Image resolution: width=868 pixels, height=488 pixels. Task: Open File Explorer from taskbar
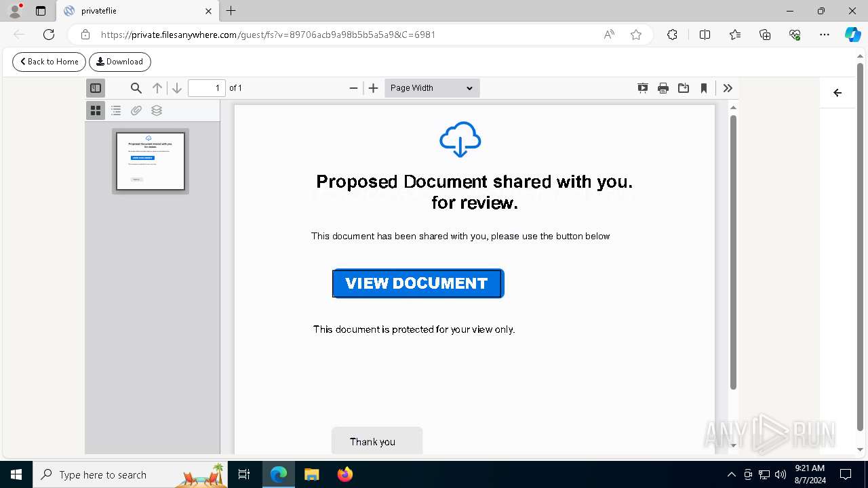(x=311, y=474)
